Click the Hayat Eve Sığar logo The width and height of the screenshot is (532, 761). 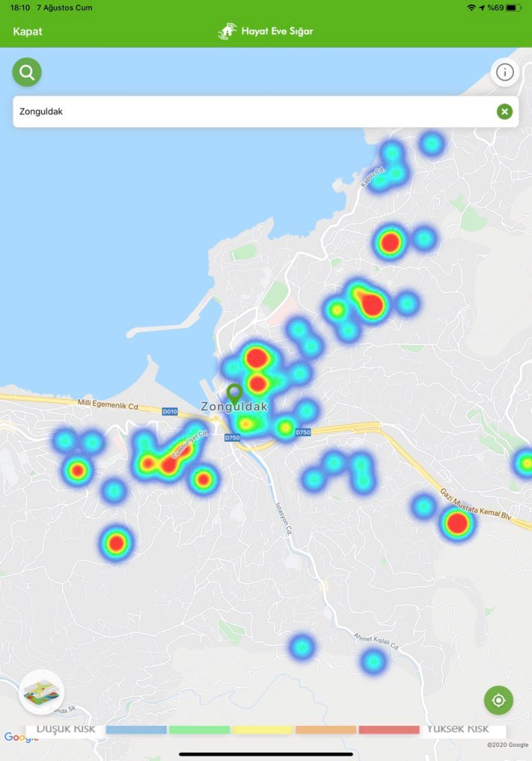pos(266,31)
